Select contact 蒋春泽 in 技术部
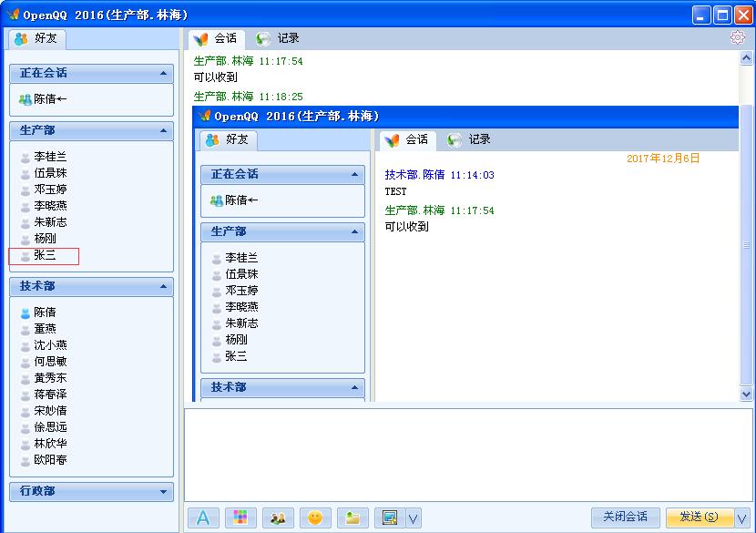This screenshot has width=756, height=533. pyautogui.click(x=44, y=395)
